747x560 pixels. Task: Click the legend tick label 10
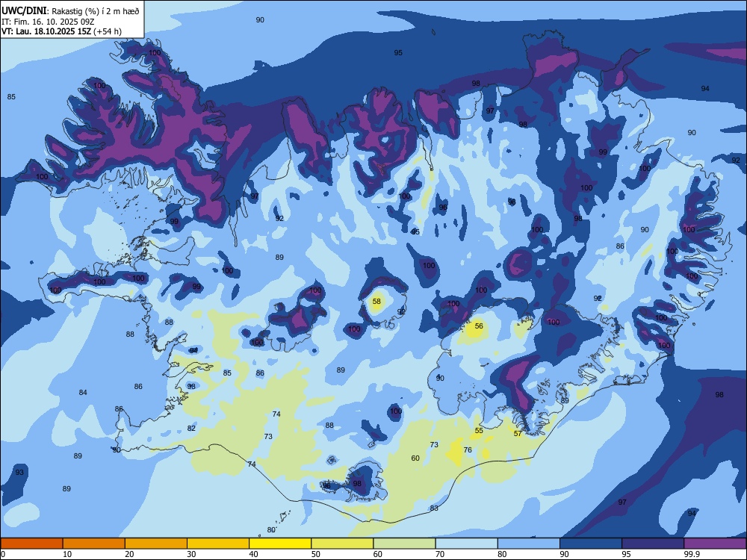pos(67,554)
